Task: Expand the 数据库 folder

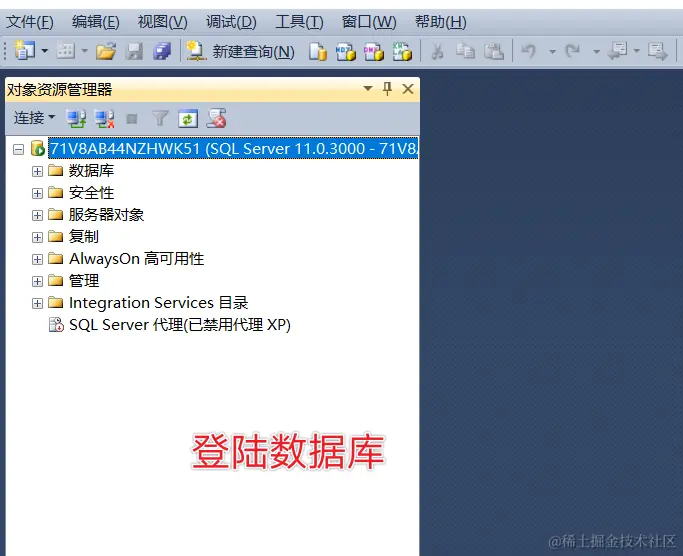Action: [x=37, y=171]
